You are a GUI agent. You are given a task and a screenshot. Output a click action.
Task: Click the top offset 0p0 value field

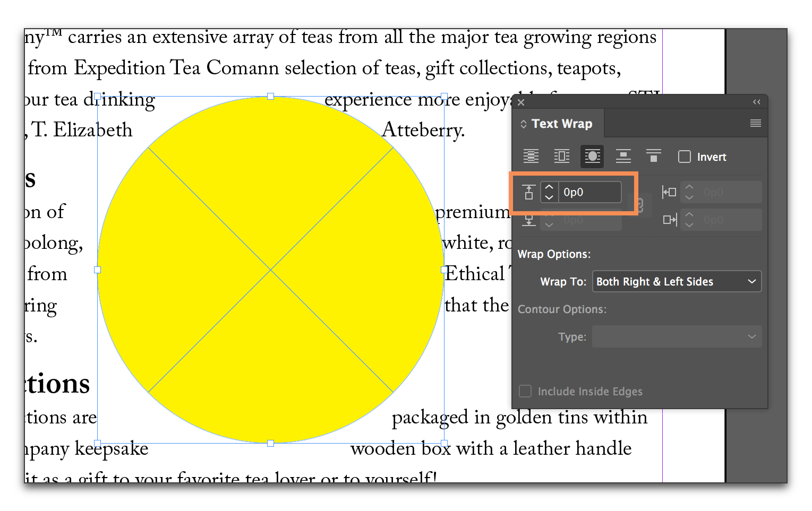pyautogui.click(x=589, y=192)
